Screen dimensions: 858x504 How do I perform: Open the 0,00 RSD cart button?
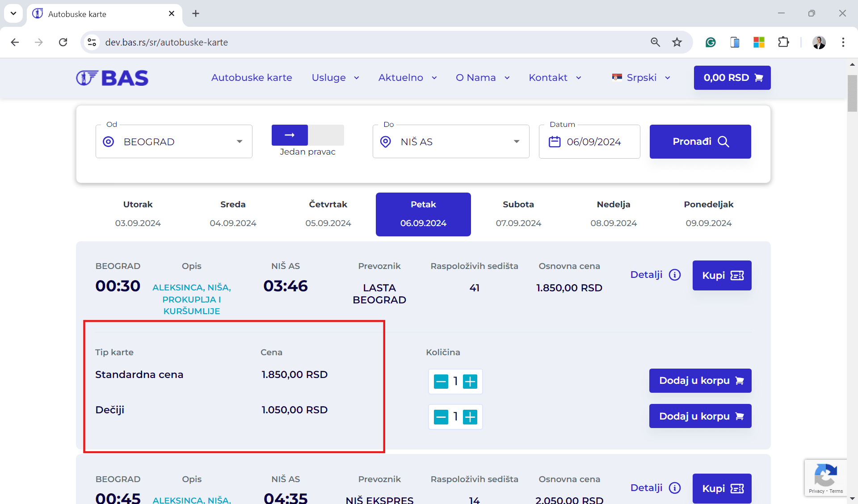pos(732,78)
